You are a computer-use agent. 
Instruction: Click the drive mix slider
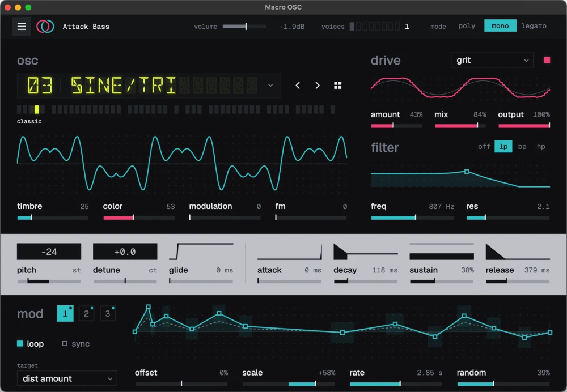460,126
